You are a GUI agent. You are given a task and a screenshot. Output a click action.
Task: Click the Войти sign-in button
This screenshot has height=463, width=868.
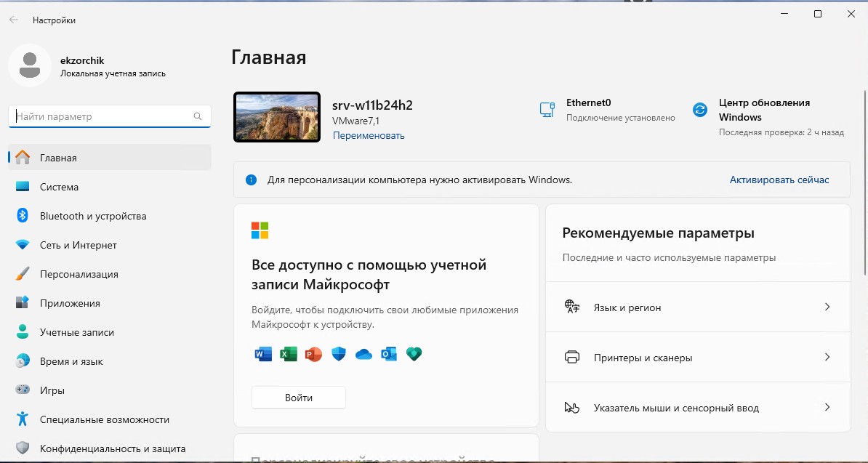point(299,398)
